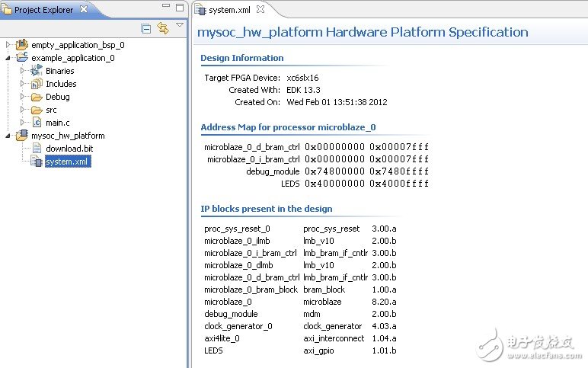The height and width of the screenshot is (368, 588).
Task: Click the microblaze_0 IP block entry
Action: [x=228, y=302]
